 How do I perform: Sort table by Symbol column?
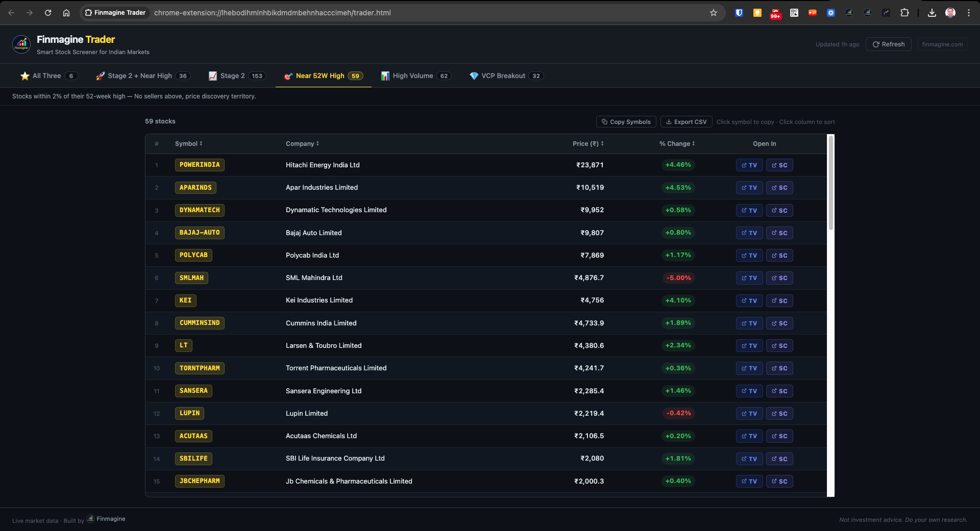click(x=188, y=144)
